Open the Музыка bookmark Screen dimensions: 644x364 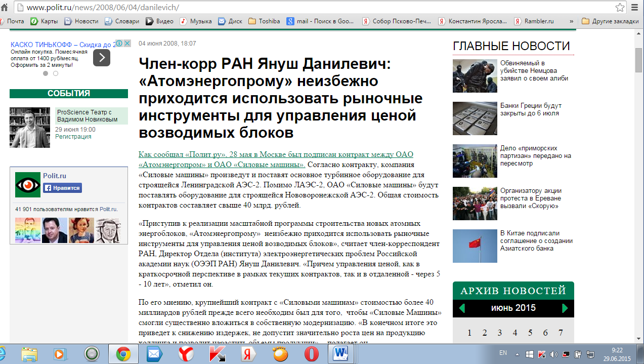(x=196, y=21)
